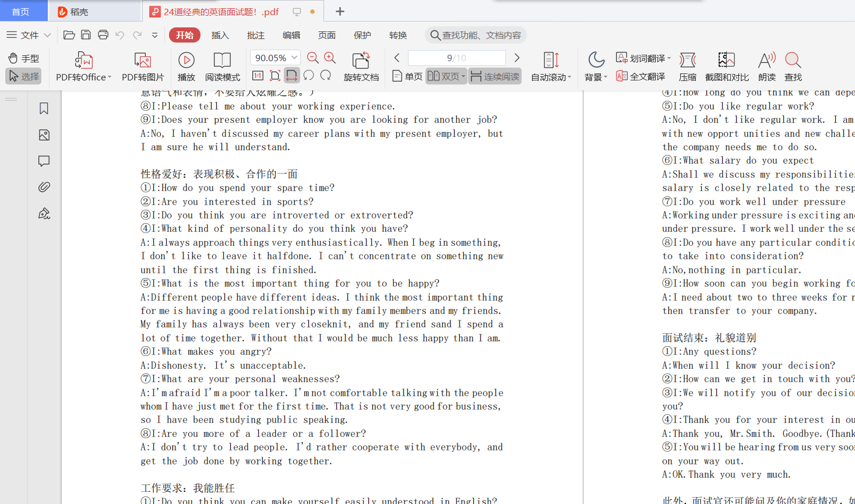Click the page number input field
Image resolution: width=855 pixels, height=504 pixels.
coord(456,58)
